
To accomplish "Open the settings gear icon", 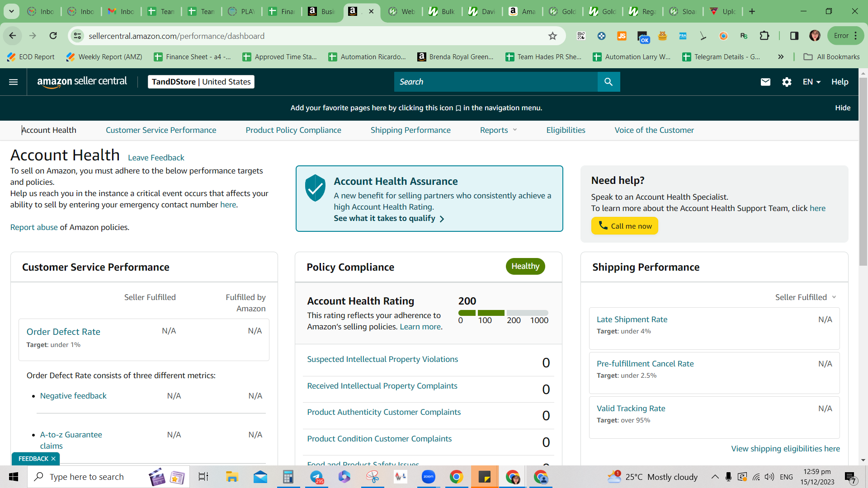I will click(x=787, y=82).
